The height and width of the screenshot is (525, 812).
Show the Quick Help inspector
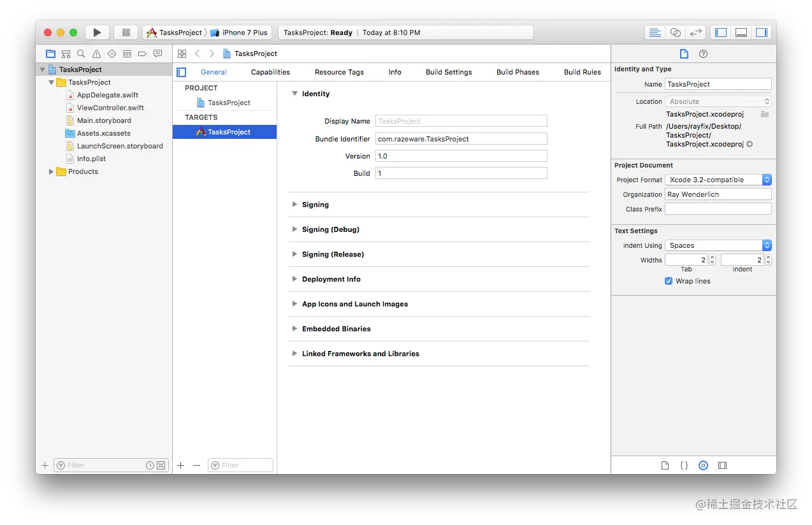[703, 54]
